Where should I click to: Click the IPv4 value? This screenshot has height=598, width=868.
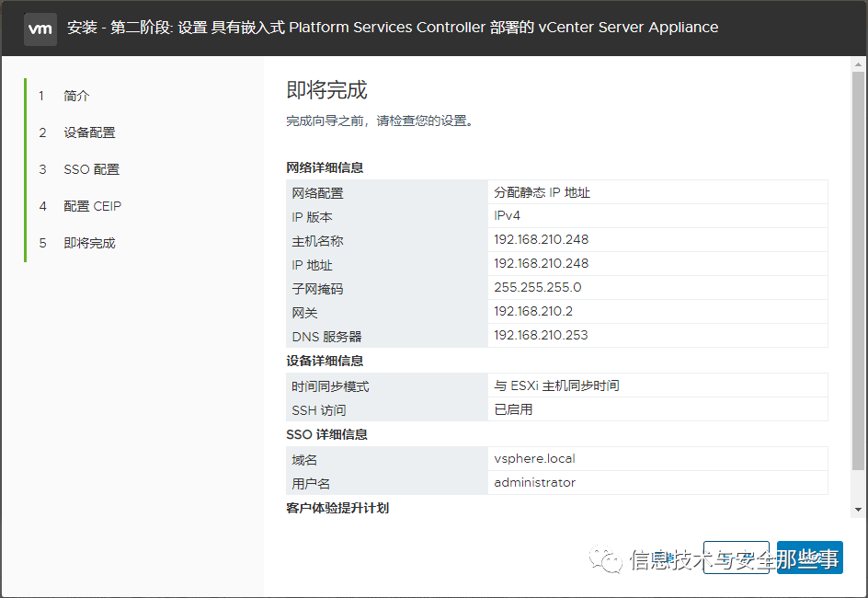[507, 216]
